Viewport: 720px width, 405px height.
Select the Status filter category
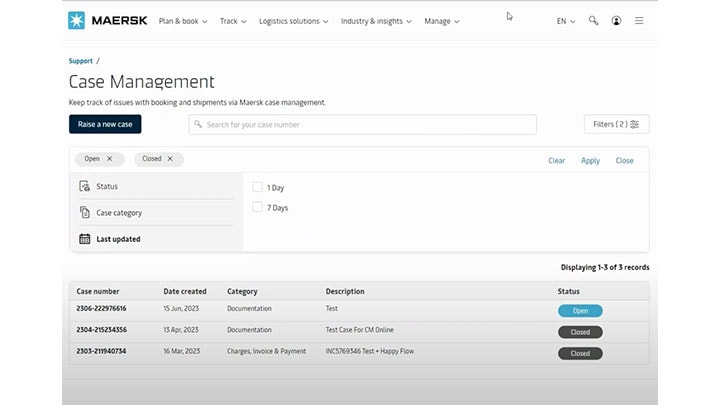coord(106,186)
